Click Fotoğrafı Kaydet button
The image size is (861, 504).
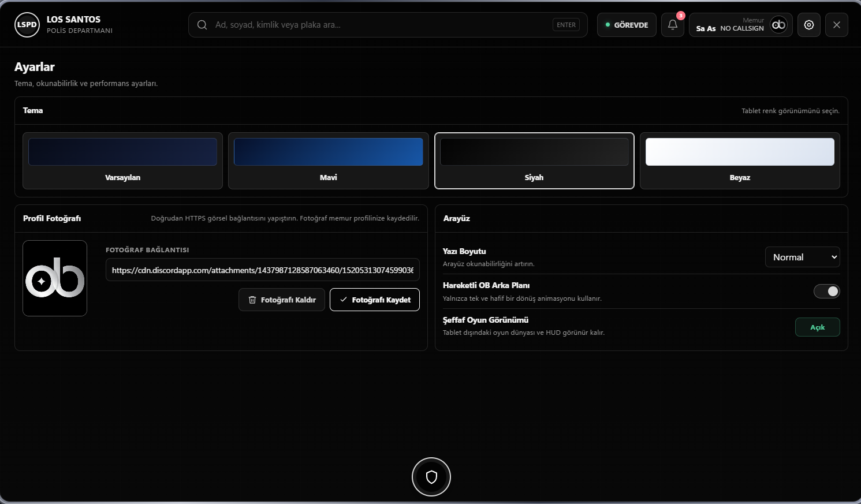click(375, 300)
